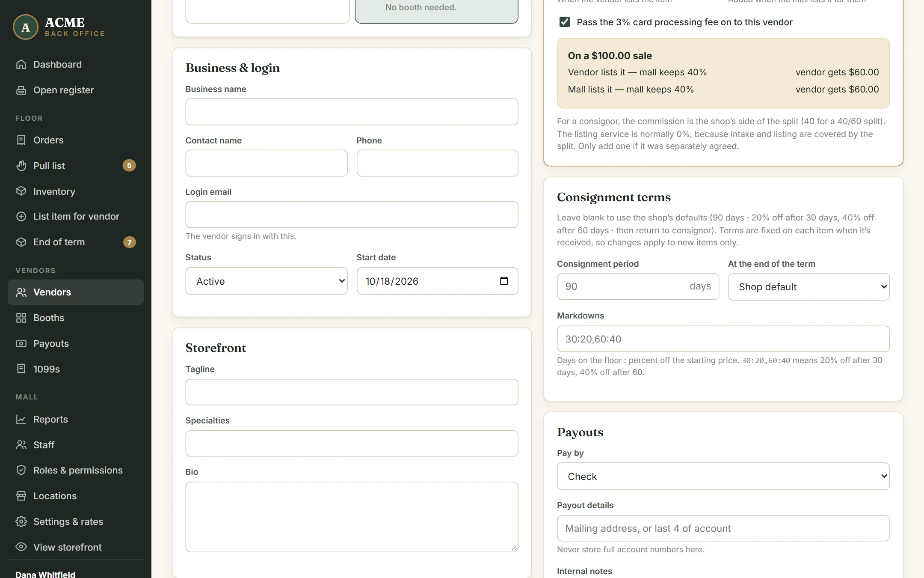Screen dimensions: 924x578
Task: Click the Specialties input field
Action: coord(352,443)
